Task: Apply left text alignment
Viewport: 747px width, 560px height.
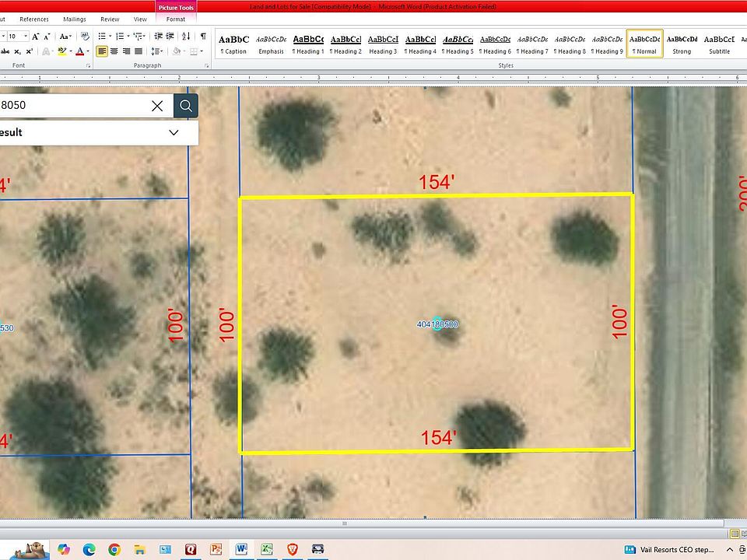Action: 102,51
